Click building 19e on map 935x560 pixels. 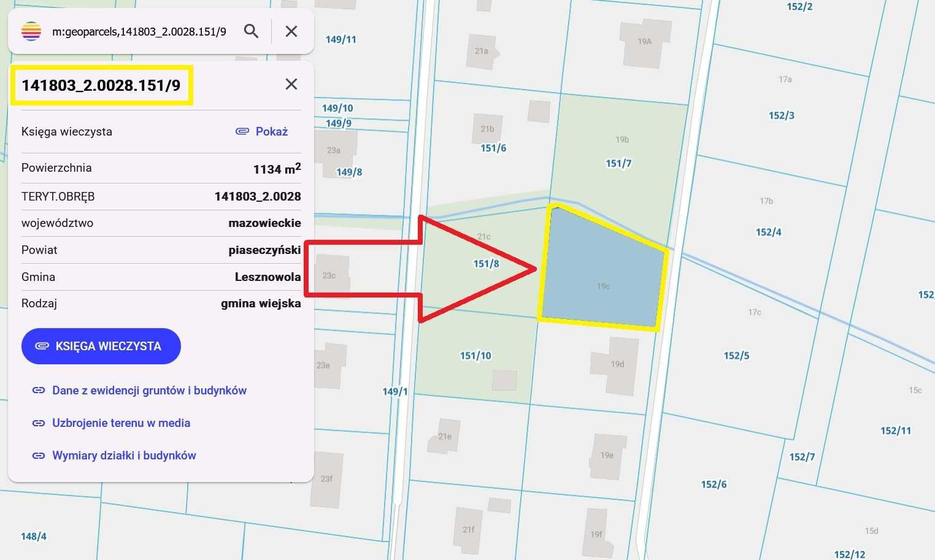coord(608,456)
